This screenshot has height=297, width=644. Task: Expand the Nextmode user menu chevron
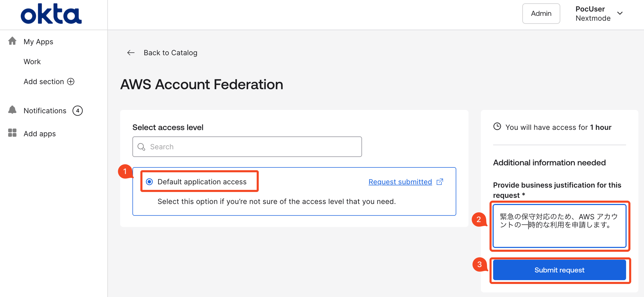[x=620, y=13]
